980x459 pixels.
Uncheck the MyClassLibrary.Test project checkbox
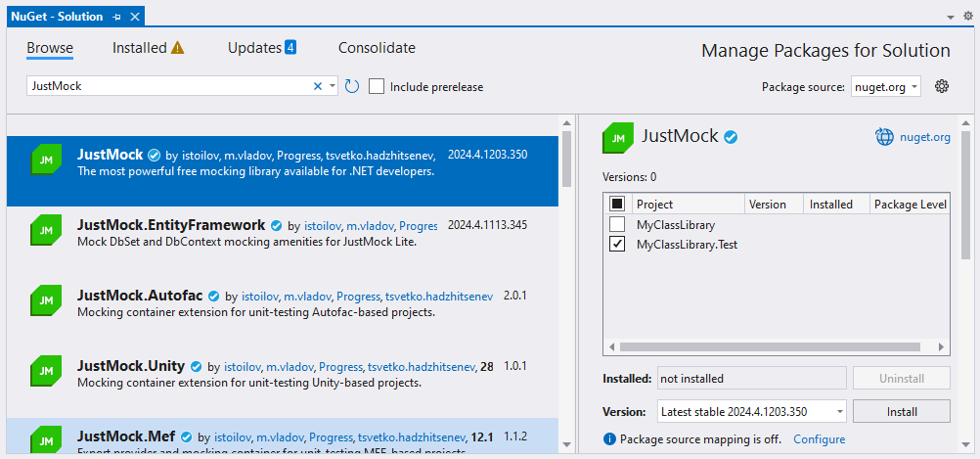(x=617, y=244)
